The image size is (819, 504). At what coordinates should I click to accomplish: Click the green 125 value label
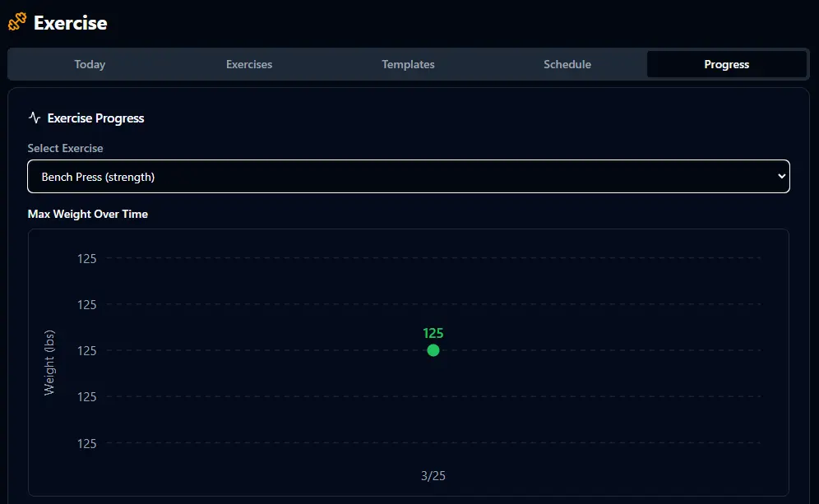(433, 333)
